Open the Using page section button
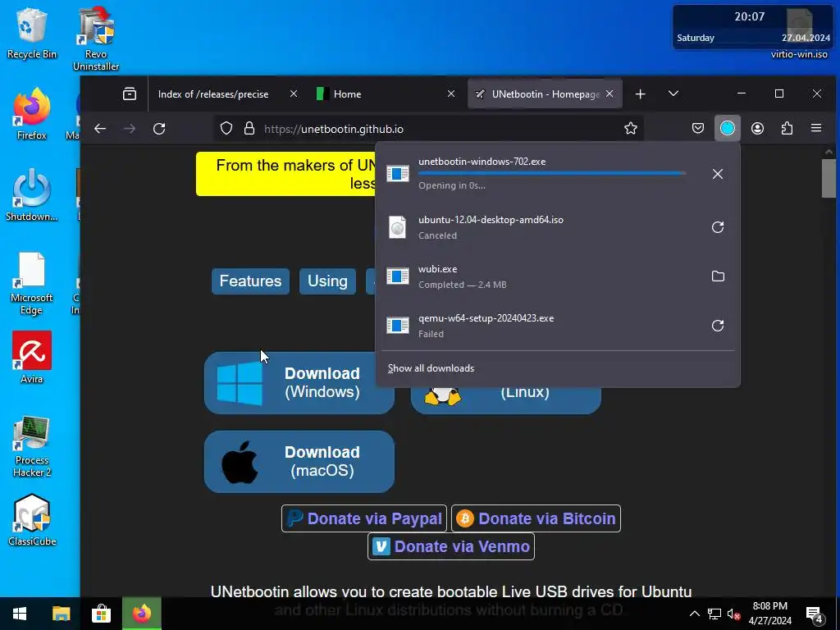 [327, 281]
